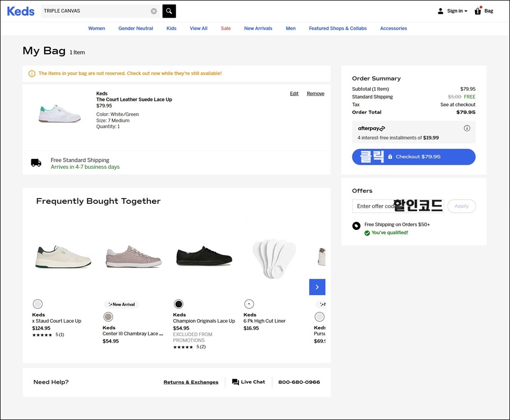The height and width of the screenshot is (420, 510).
Task: Click the phone number 800-680-0966
Action: [x=299, y=382]
